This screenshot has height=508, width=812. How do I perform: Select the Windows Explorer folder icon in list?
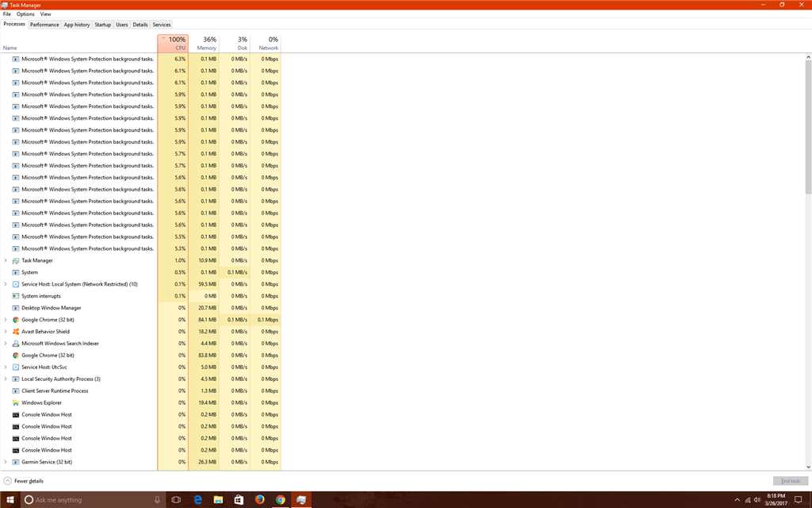click(16, 402)
